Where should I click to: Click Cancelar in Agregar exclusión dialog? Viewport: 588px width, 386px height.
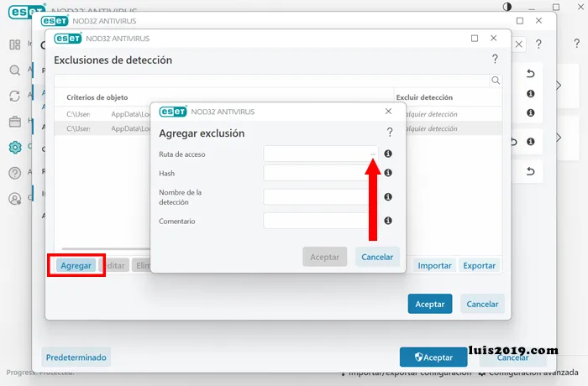tap(377, 257)
